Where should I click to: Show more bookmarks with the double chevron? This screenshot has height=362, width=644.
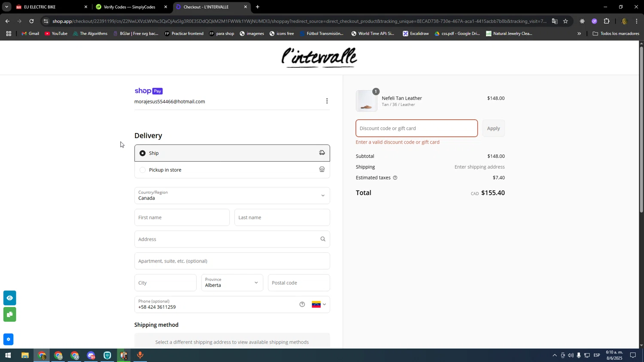point(579,33)
